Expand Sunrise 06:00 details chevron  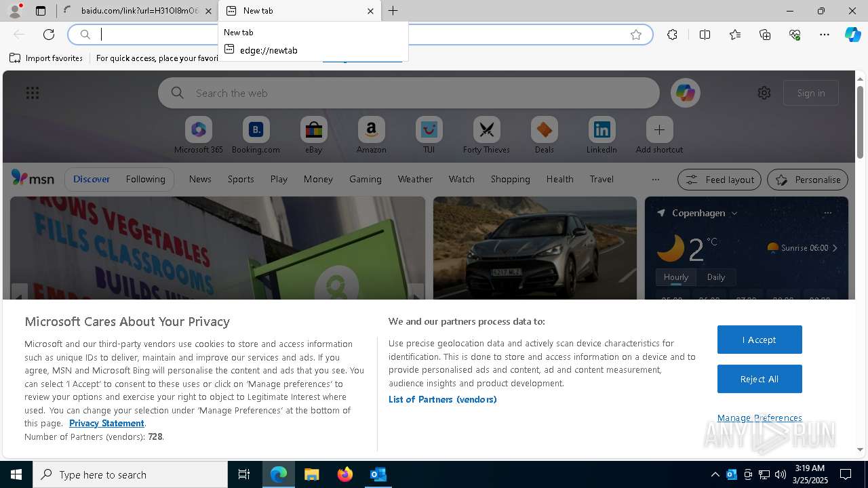tap(835, 248)
